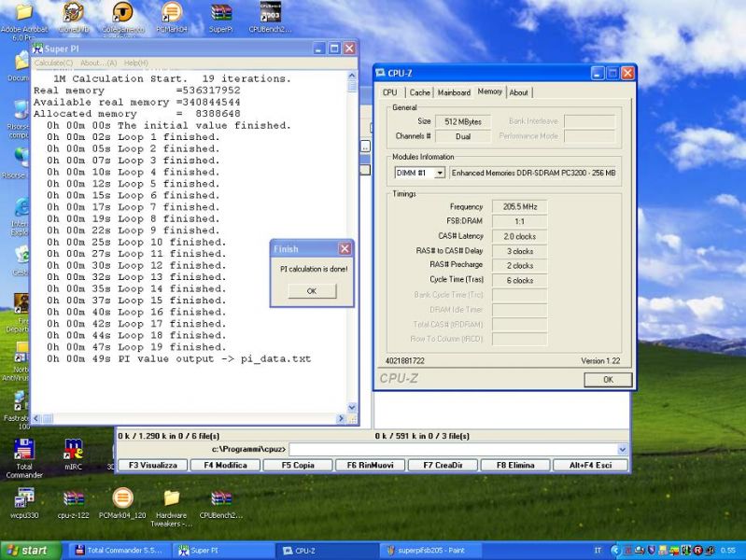Viewport: 746px width, 560px height.
Task: Click the F4 Modifica button
Action: point(225,465)
